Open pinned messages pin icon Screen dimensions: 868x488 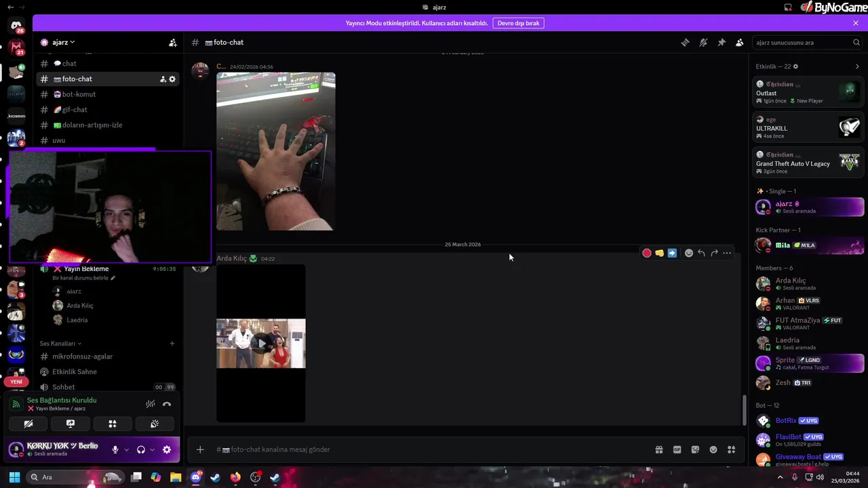point(722,42)
